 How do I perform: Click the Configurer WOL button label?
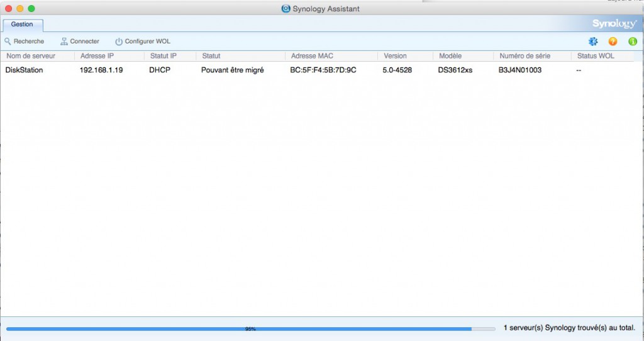tap(147, 42)
